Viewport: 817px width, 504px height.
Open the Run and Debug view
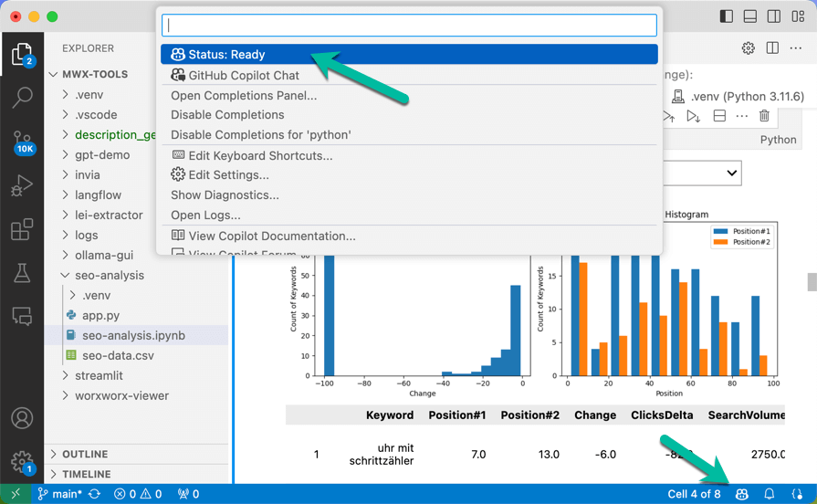22,185
